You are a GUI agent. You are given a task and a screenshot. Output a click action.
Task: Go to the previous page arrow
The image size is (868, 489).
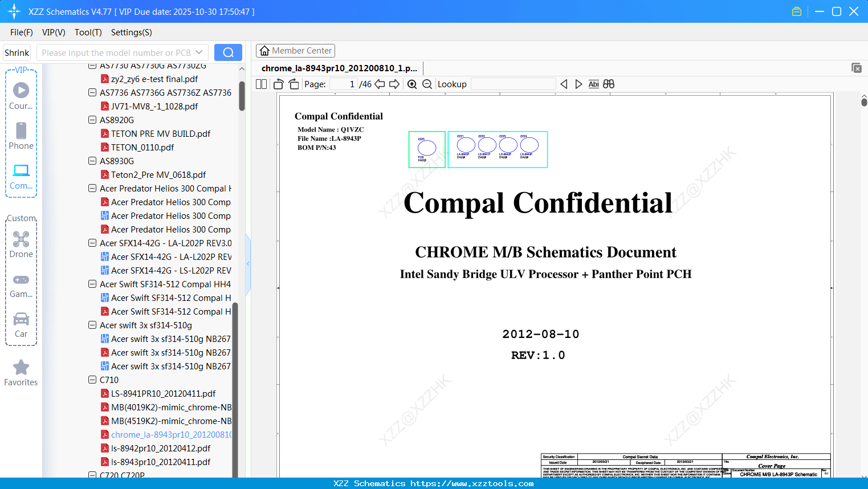click(x=380, y=84)
